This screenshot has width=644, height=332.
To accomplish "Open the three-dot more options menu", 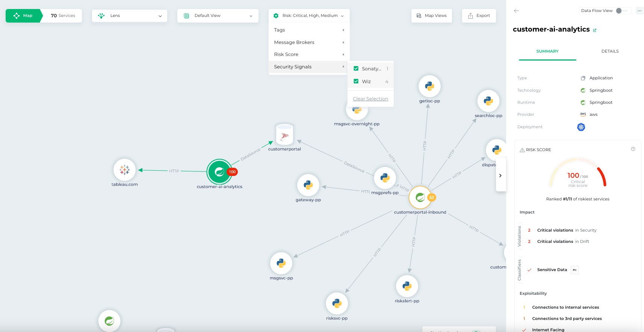I will pyautogui.click(x=639, y=11).
